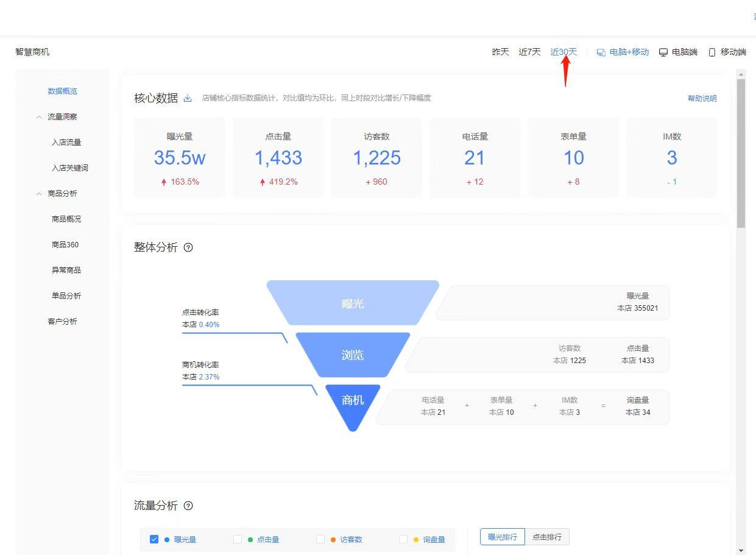Click the 曝光排行 button
756x555 pixels.
pos(502,537)
